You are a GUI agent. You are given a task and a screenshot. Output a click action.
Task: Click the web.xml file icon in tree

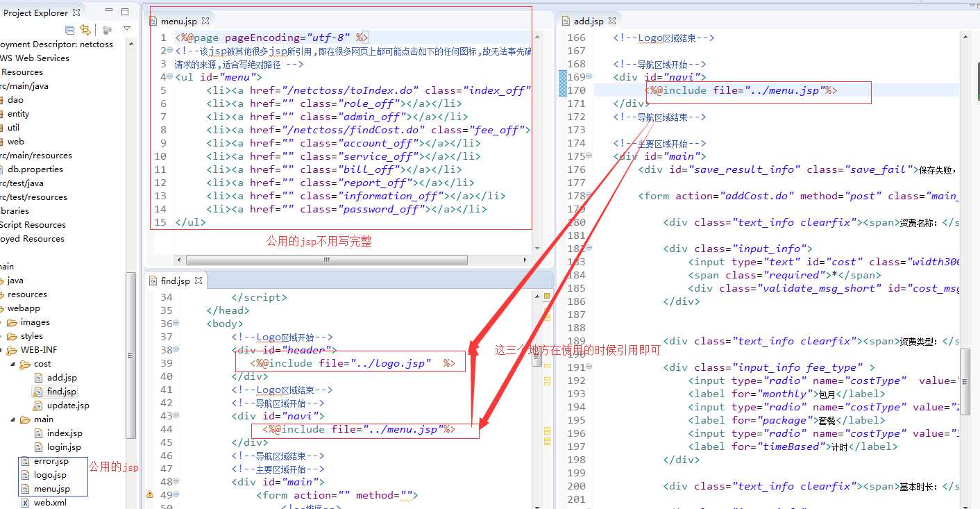pos(26,503)
